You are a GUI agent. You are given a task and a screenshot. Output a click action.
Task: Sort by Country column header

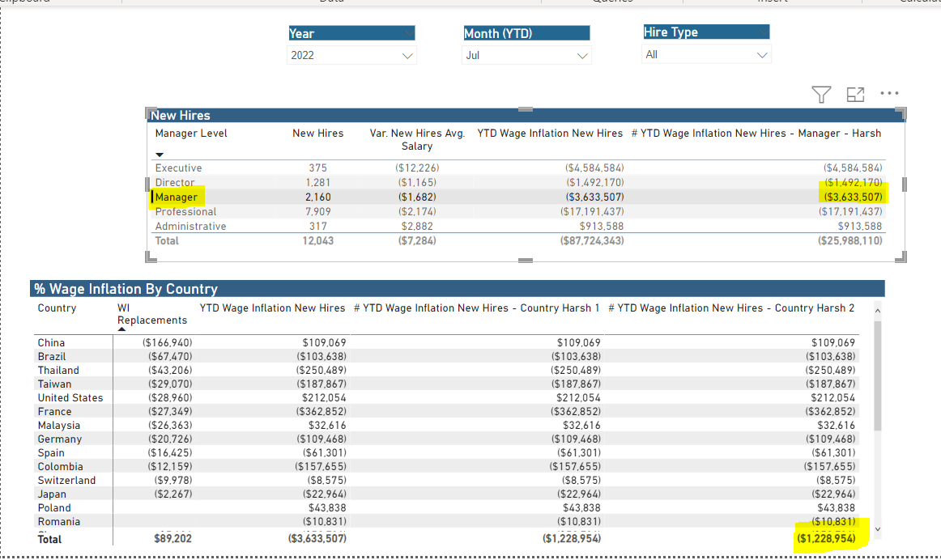pyautogui.click(x=57, y=308)
